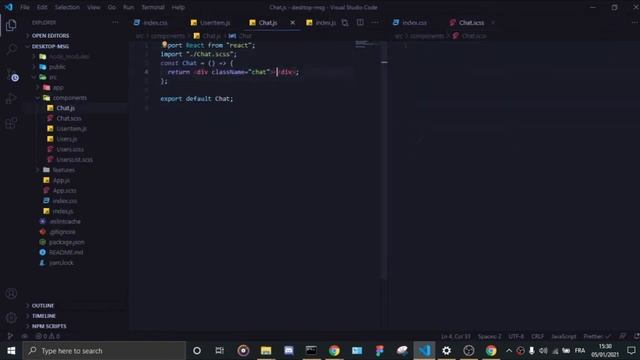Open the Run and Debug view
This screenshot has width=640, height=360.
pos(11,98)
